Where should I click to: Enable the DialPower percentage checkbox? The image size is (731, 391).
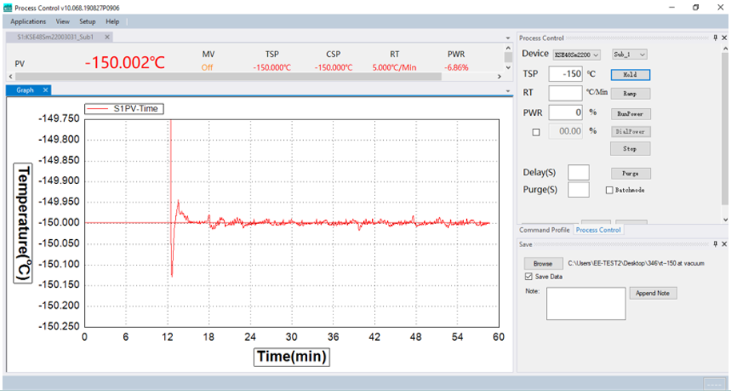pos(536,132)
